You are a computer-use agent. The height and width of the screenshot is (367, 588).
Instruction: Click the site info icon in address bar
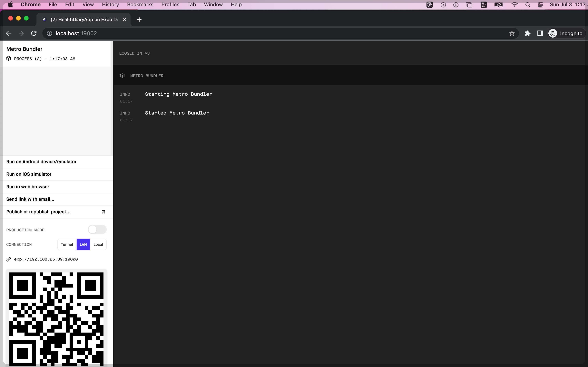click(49, 33)
